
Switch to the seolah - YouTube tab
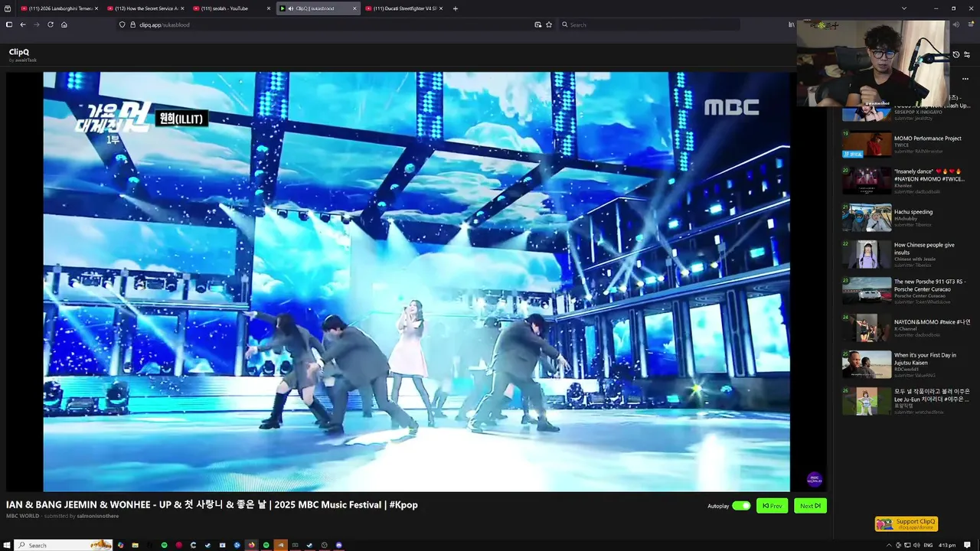pos(232,8)
